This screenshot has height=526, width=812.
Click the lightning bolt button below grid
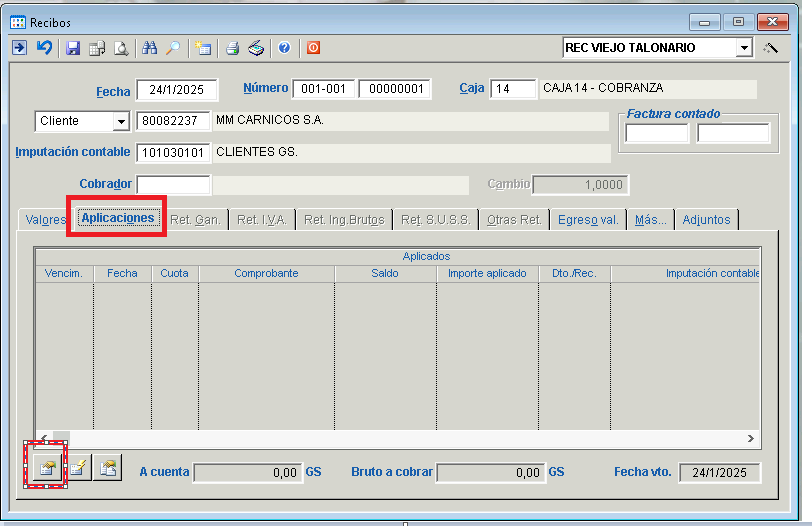click(x=76, y=467)
